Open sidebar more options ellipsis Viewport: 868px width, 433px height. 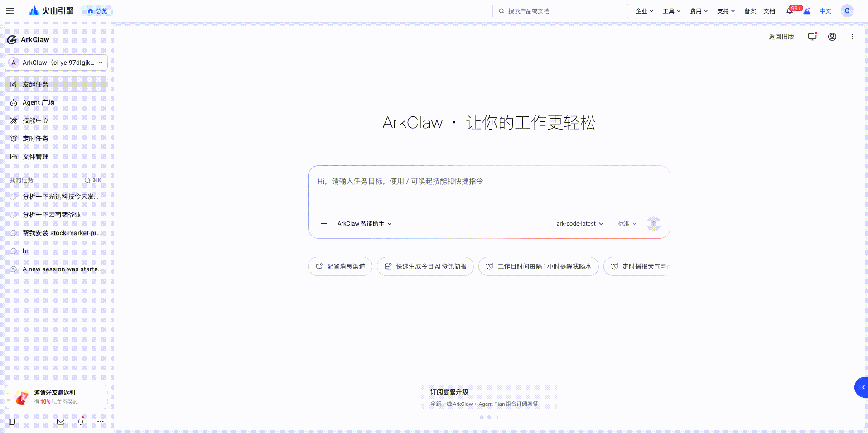pos(101,422)
